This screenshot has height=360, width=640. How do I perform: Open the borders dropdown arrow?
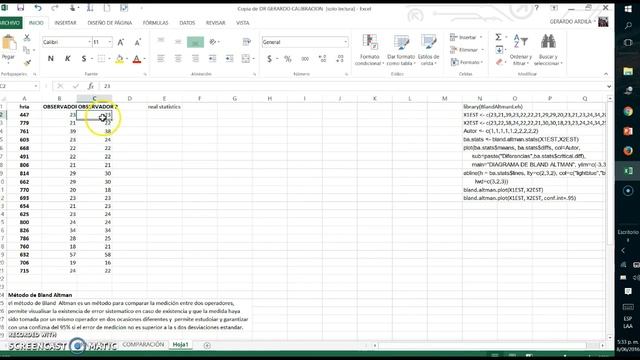[x=109, y=59]
